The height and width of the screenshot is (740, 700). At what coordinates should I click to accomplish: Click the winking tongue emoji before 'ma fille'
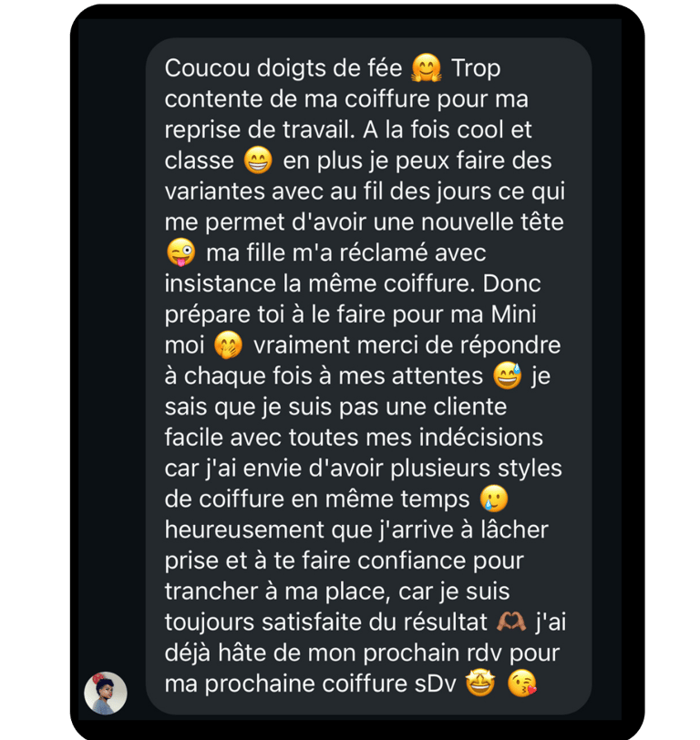coord(180,252)
